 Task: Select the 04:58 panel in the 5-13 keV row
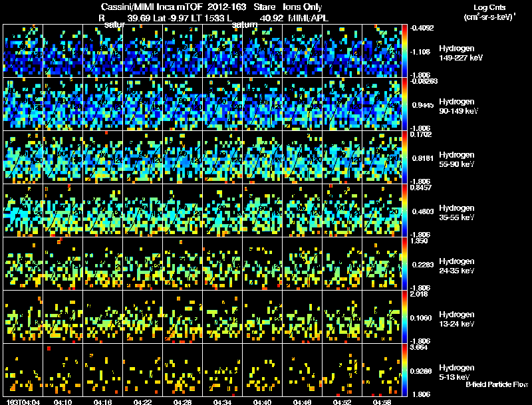coord(382,370)
